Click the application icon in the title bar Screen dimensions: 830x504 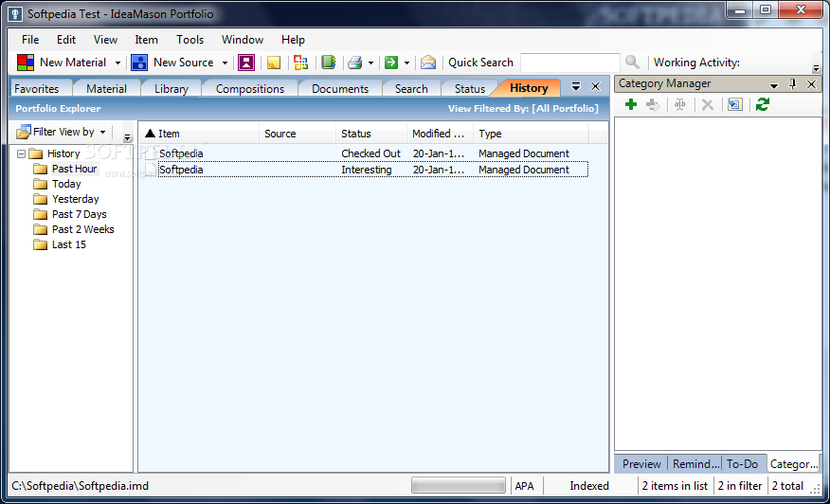[16, 14]
